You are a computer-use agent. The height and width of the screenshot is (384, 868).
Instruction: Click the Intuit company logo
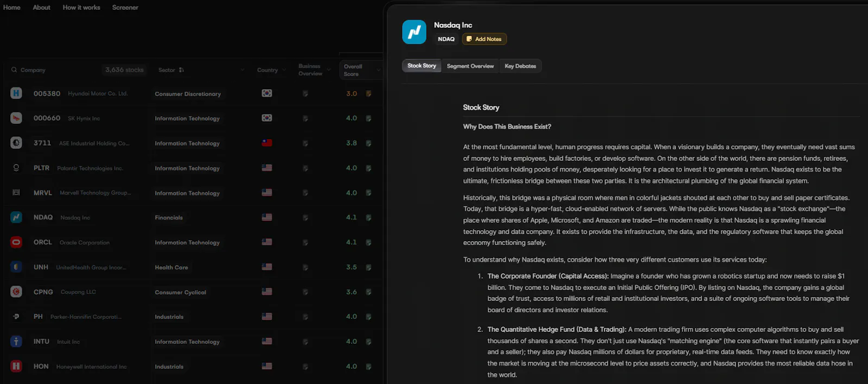pyautogui.click(x=16, y=342)
